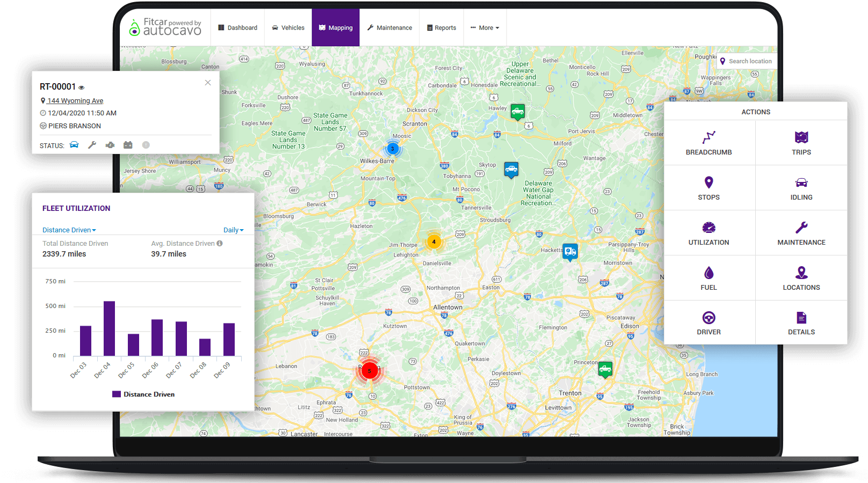Click the battery status icon on RT-00001 card
Image resolution: width=868 pixels, height=483 pixels.
point(128,145)
